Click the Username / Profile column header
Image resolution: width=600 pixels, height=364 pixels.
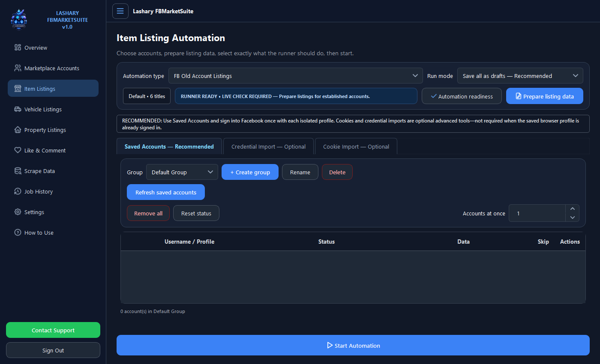click(189, 242)
